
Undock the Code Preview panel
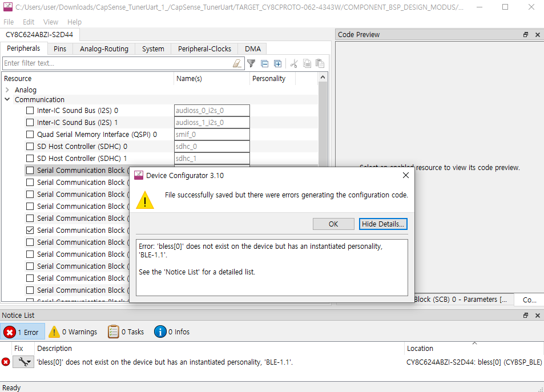coord(525,34)
